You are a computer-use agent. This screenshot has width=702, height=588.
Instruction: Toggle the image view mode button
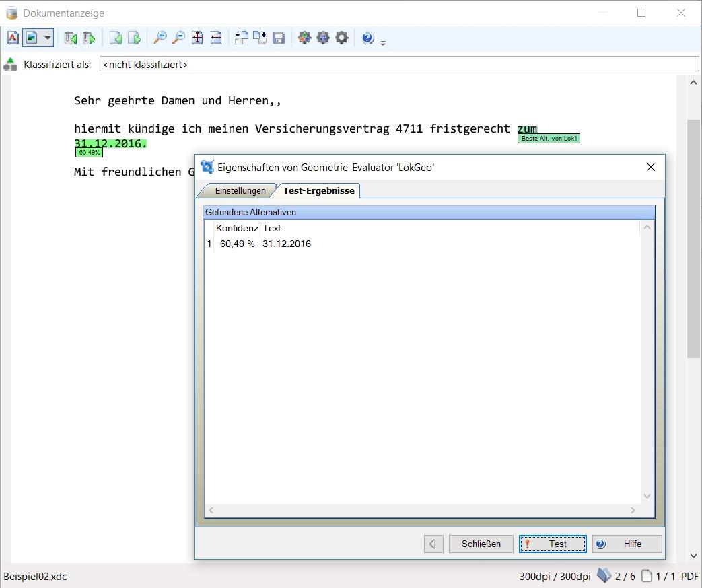click(x=32, y=38)
